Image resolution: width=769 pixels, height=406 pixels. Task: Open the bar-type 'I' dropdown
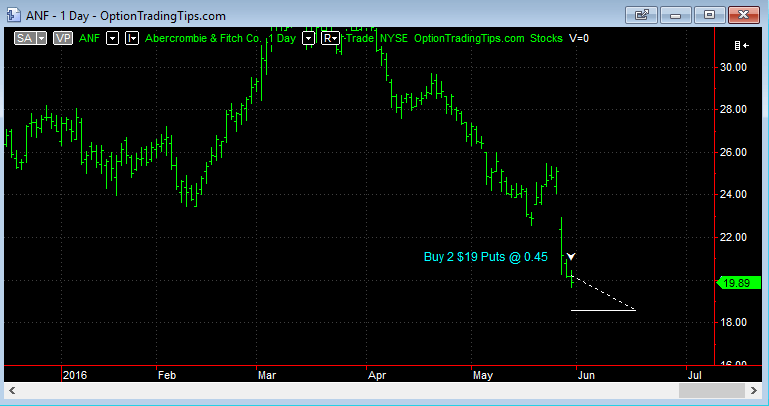(132, 38)
